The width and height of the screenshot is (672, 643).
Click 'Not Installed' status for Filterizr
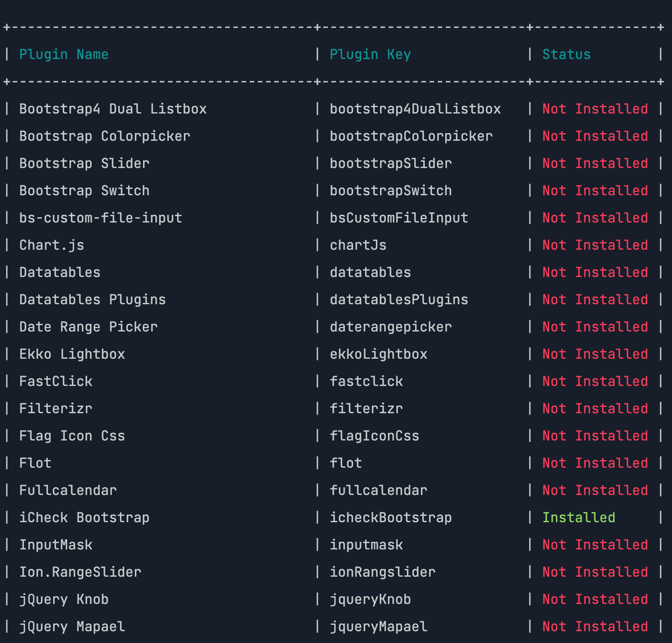pyautogui.click(x=595, y=409)
